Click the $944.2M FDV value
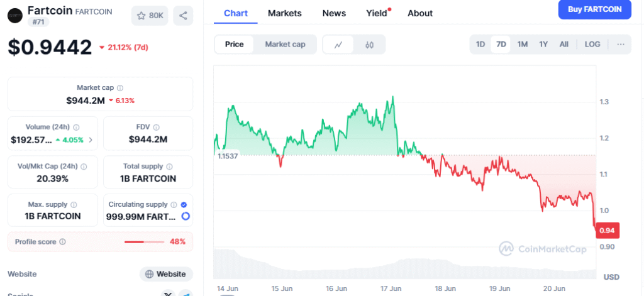This screenshot has width=644, height=296. point(148,140)
